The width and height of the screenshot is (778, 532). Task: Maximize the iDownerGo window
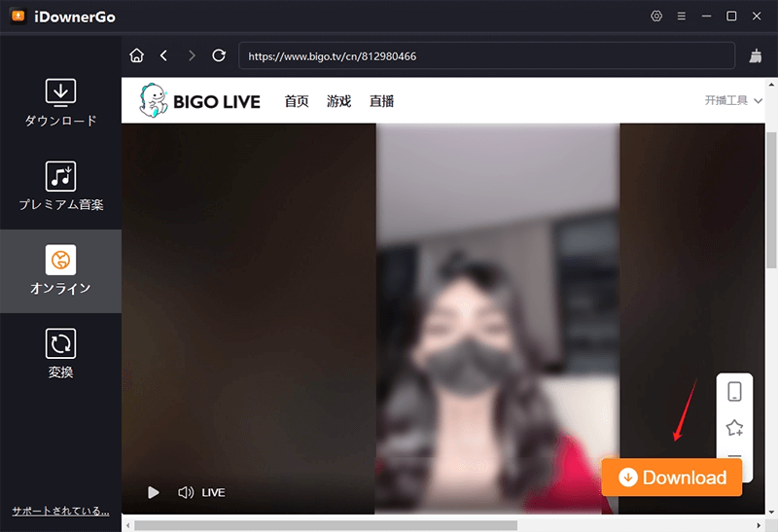pos(731,16)
